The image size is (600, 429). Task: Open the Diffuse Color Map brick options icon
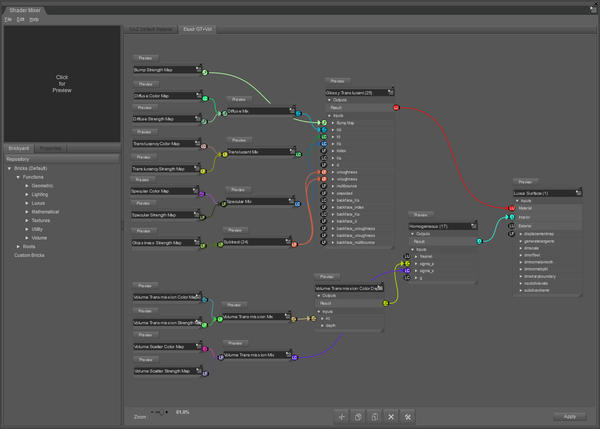(199, 95)
